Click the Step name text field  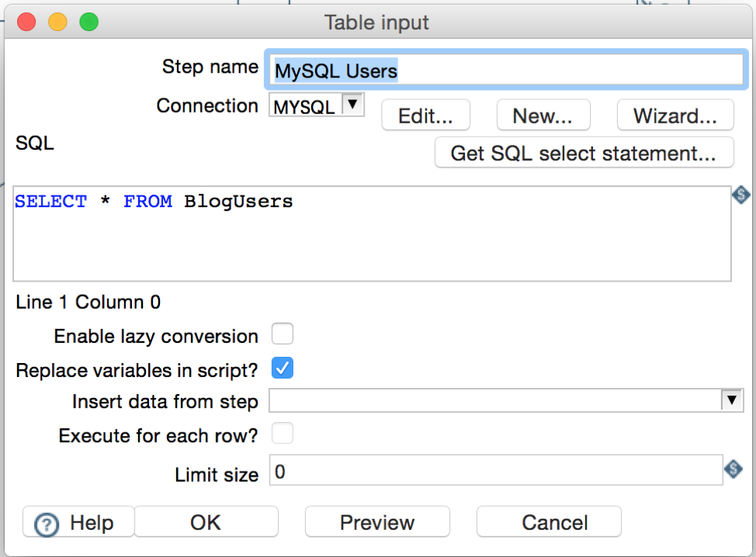pos(506,70)
